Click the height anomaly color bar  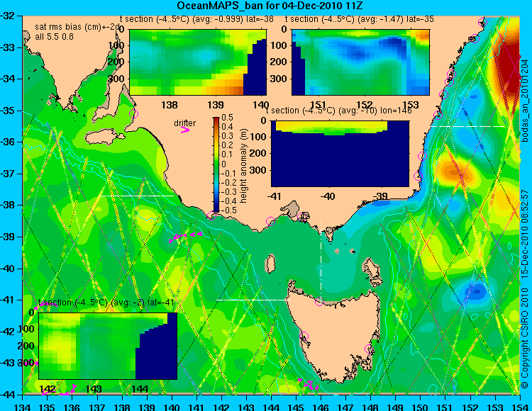216,164
